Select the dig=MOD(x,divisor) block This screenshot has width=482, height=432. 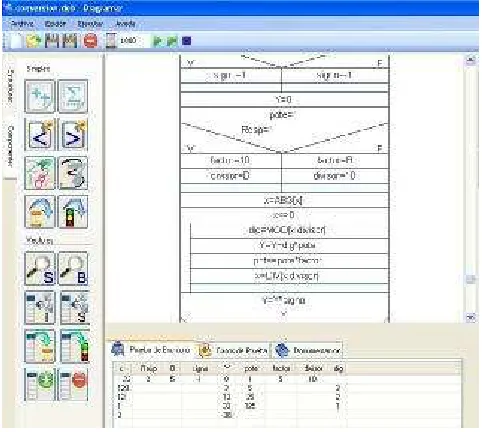coord(289,230)
